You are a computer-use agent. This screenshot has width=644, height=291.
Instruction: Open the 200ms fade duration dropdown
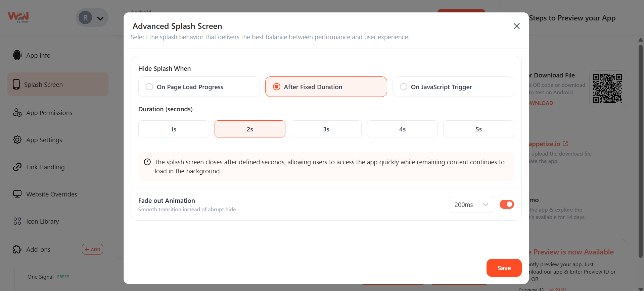(471, 205)
